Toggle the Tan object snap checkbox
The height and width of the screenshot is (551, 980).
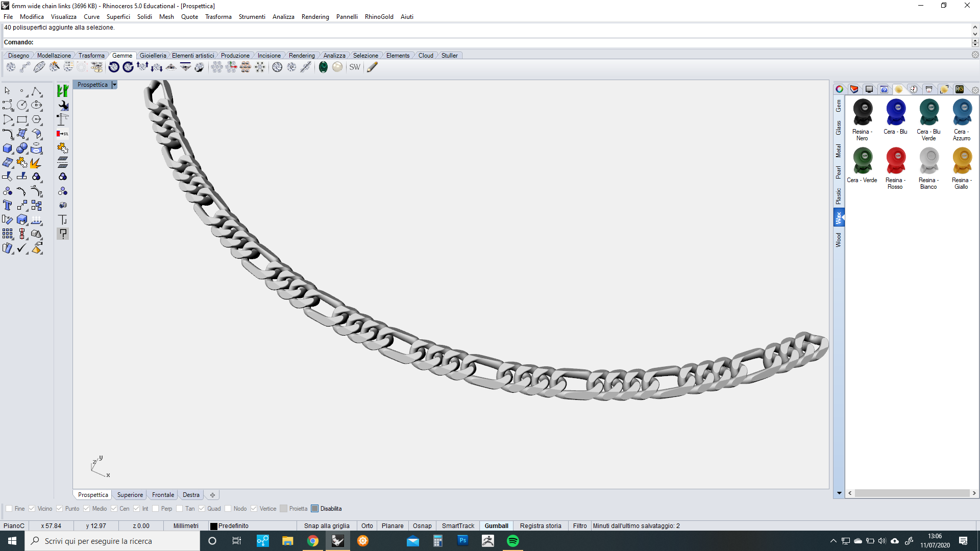180,509
